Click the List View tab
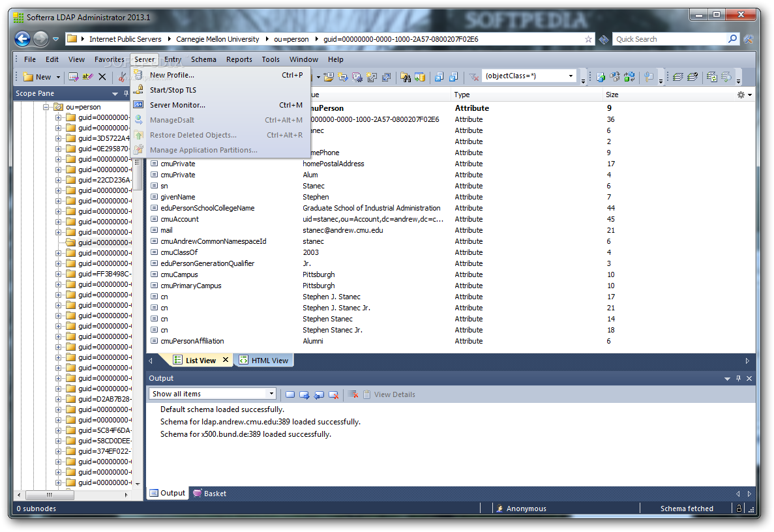This screenshot has width=774, height=532. [x=200, y=361]
